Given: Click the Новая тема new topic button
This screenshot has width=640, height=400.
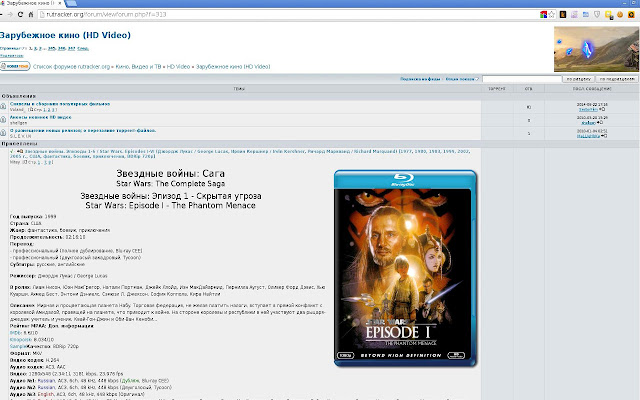Looking at the screenshot, I should 15,66.
